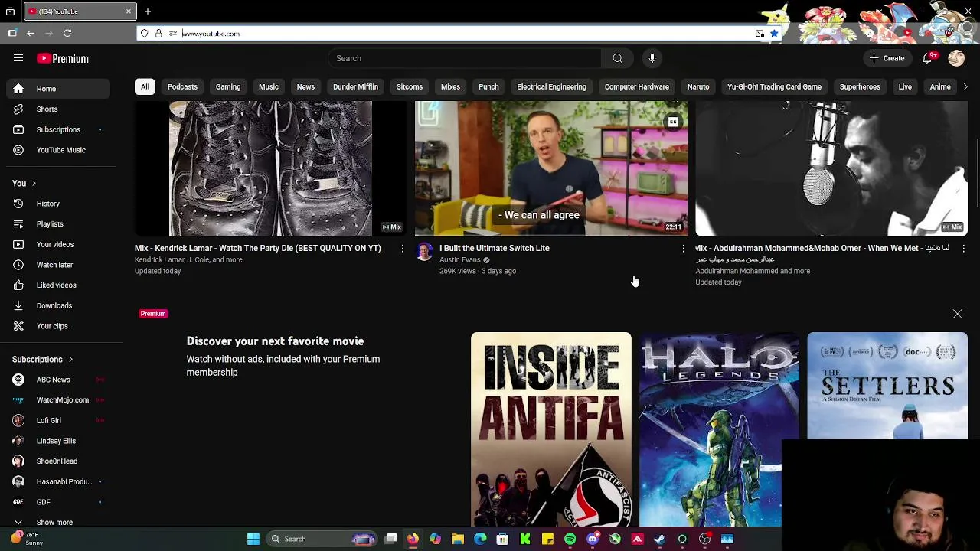This screenshot has height=551, width=980.
Task: Open Playlists in the sidebar
Action: [x=58, y=224]
